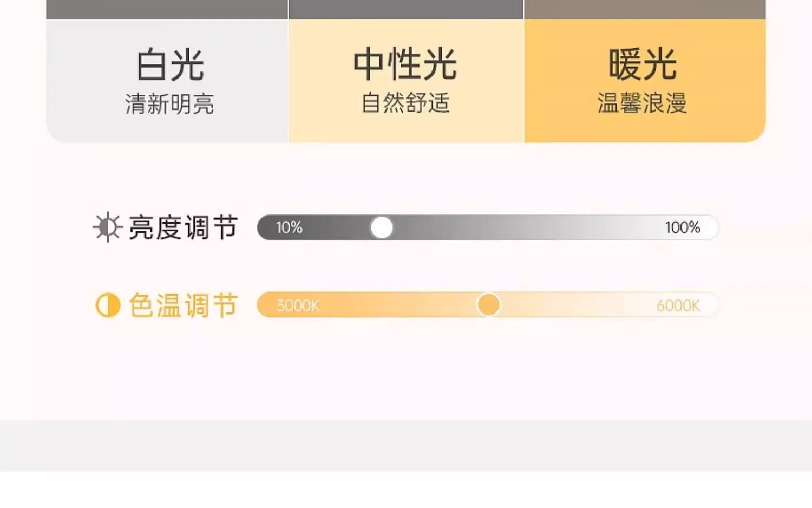
Task: Click the 亮度调节 label text
Action: (x=184, y=227)
